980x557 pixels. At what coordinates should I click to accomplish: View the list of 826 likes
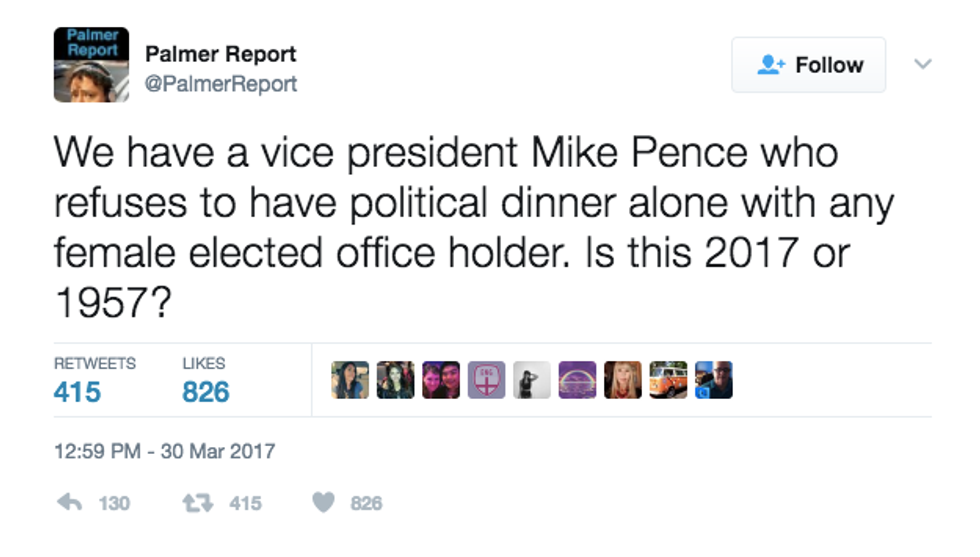205,381
